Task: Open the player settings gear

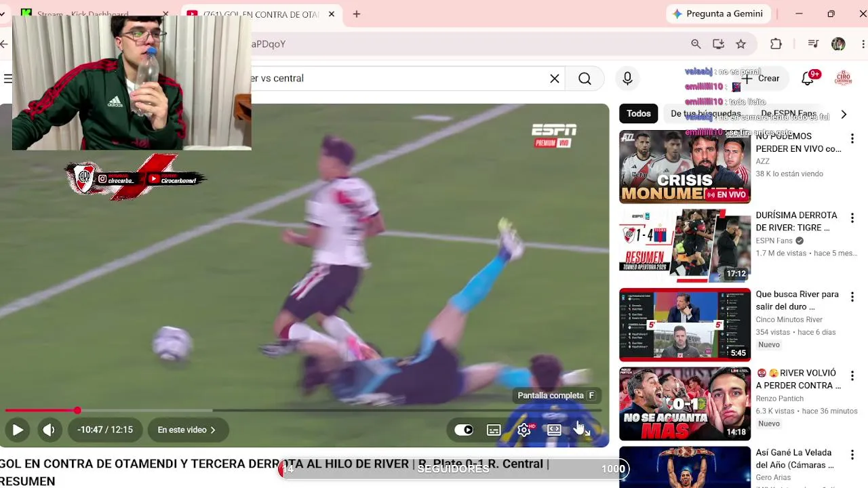Action: pos(524,430)
